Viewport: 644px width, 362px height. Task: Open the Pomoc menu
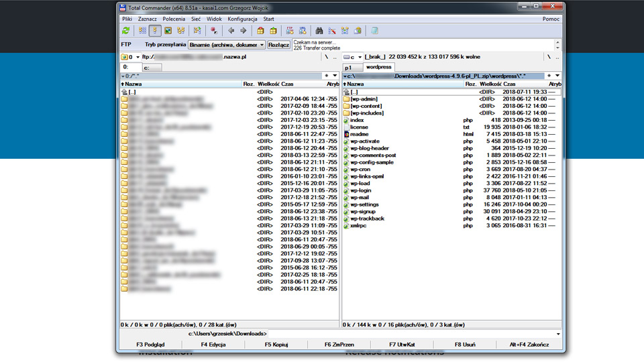click(551, 19)
